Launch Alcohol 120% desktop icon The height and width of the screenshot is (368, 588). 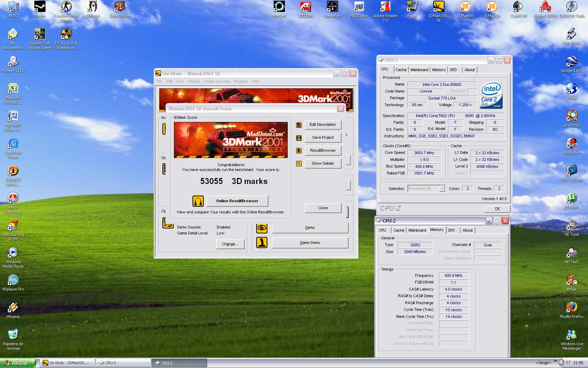tap(545, 9)
